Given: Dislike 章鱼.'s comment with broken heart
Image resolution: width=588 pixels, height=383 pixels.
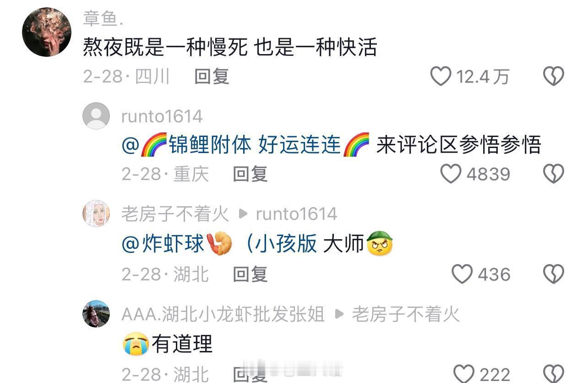Looking at the screenshot, I should point(554,77).
